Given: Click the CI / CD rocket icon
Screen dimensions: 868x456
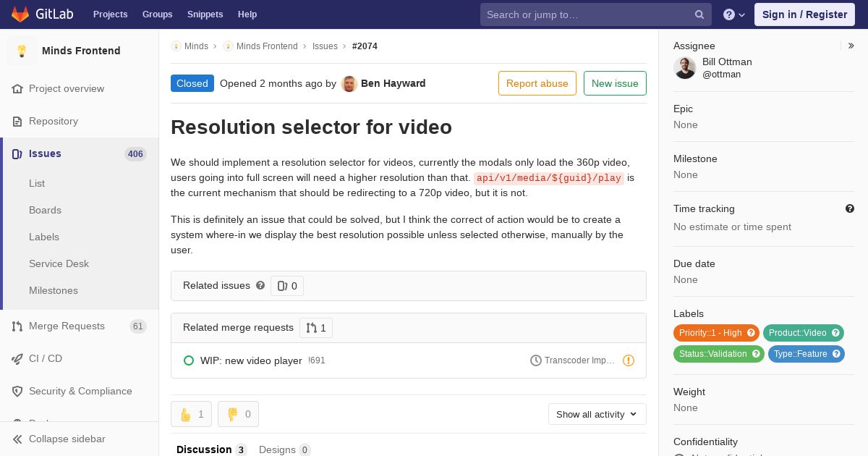Looking at the screenshot, I should (17, 359).
